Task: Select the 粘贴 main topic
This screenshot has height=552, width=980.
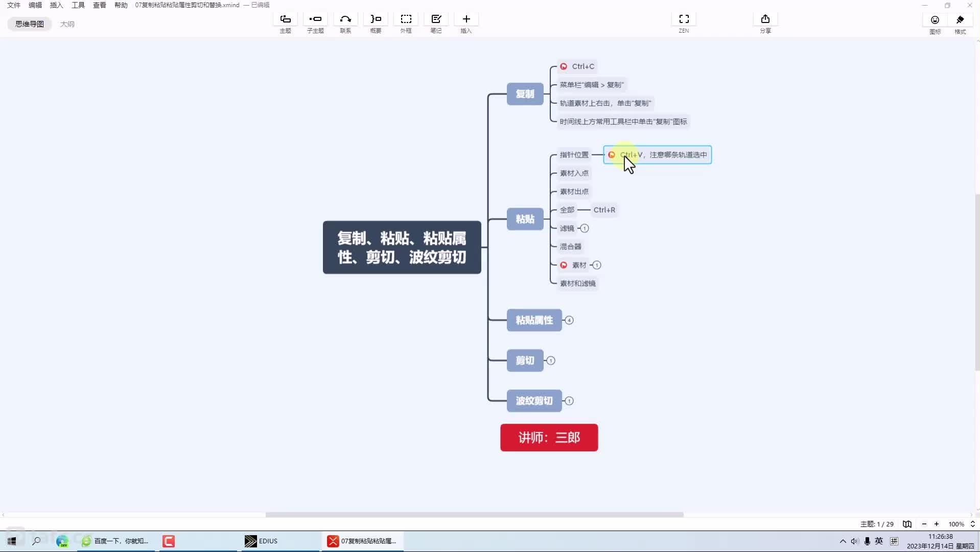Action: click(x=525, y=219)
